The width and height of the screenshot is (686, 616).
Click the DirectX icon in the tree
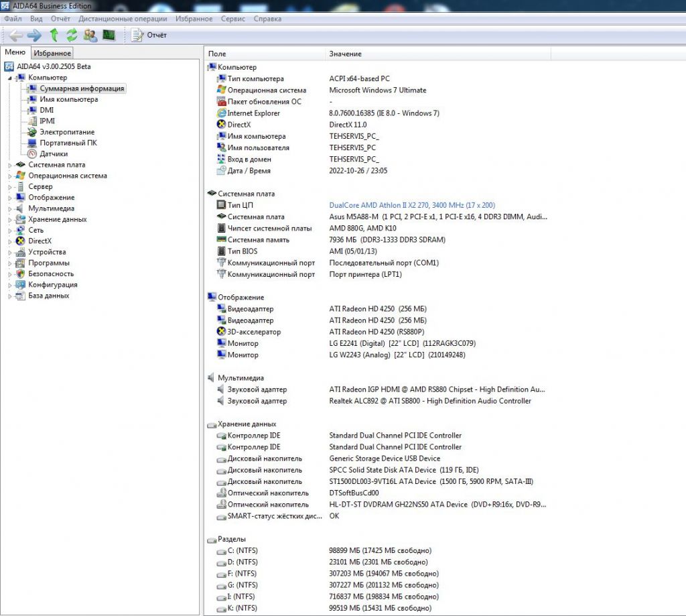tap(21, 241)
